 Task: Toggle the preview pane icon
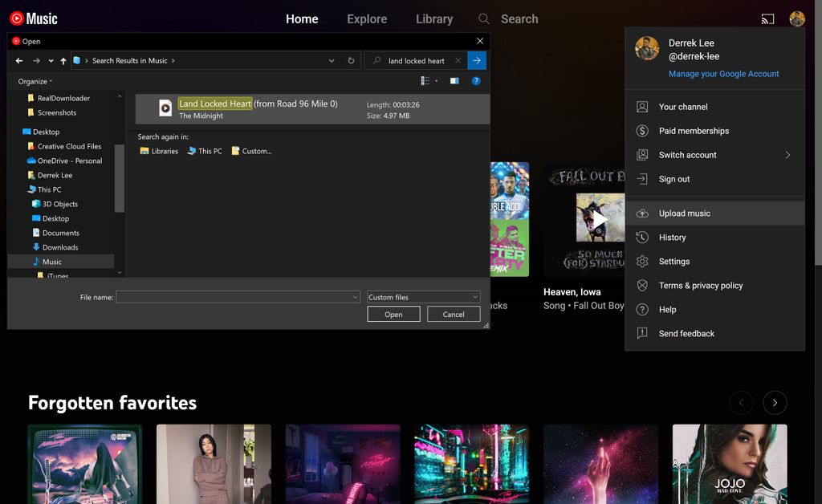coord(454,81)
